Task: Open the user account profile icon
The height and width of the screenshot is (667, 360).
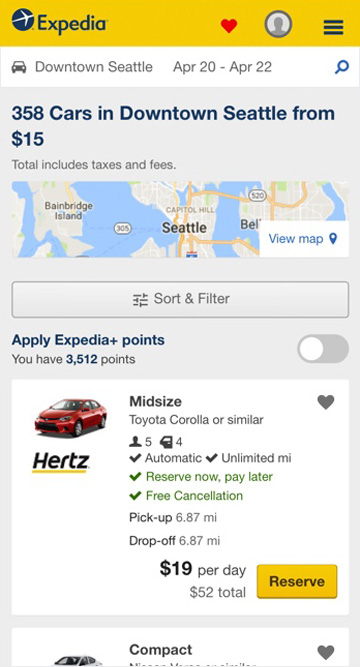Action: [278, 24]
